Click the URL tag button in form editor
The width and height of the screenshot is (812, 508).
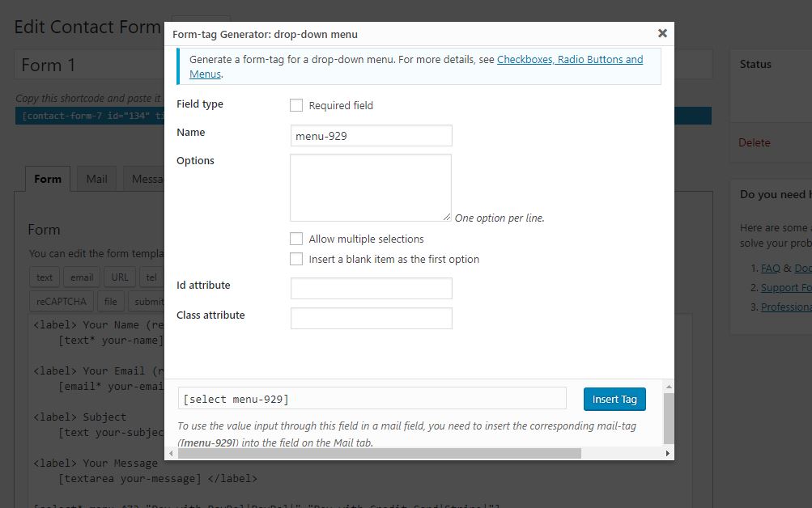(x=120, y=277)
